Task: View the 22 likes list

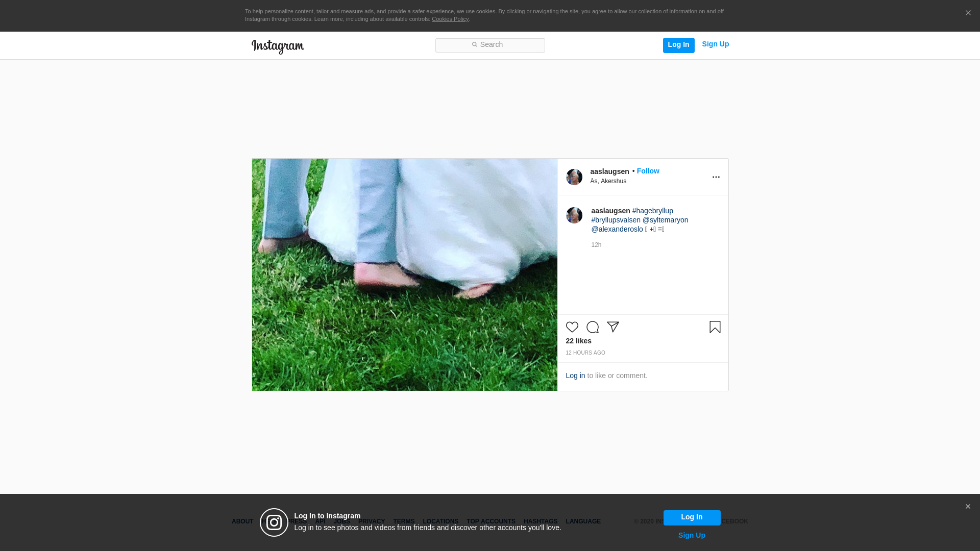Action: (578, 341)
